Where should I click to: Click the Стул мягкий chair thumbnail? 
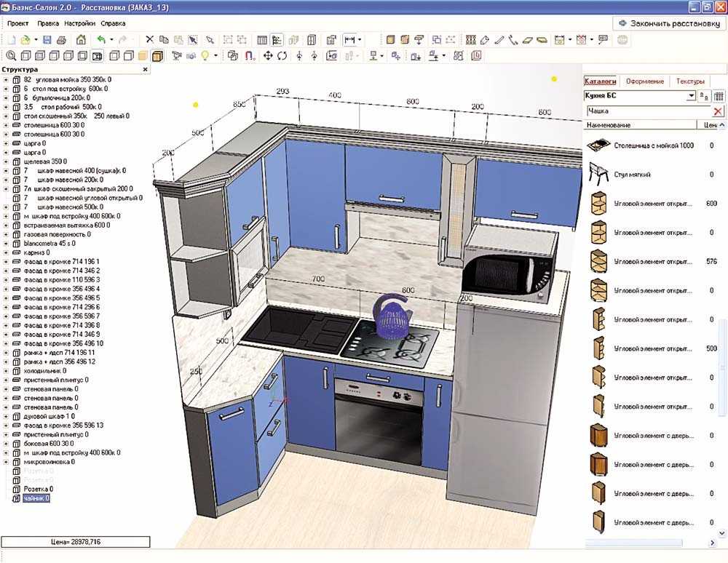(x=598, y=173)
